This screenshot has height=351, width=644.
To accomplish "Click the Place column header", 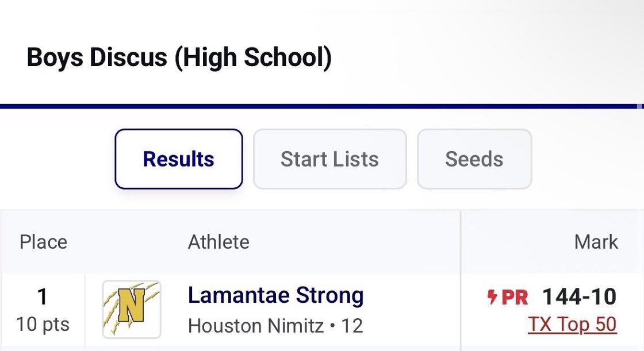I will click(x=43, y=242).
